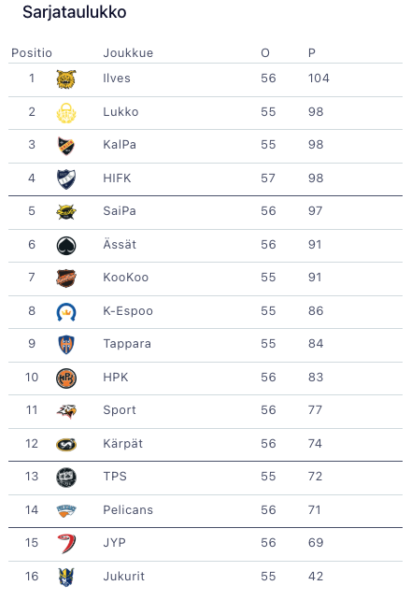
Task: Open the Jukurit team name link
Action: pos(124,576)
